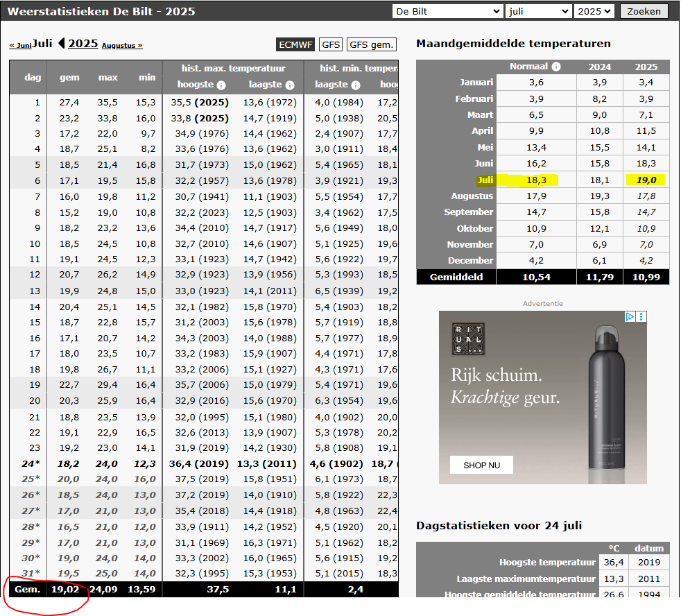Select the 'GFS gem.' model option

tap(371, 44)
